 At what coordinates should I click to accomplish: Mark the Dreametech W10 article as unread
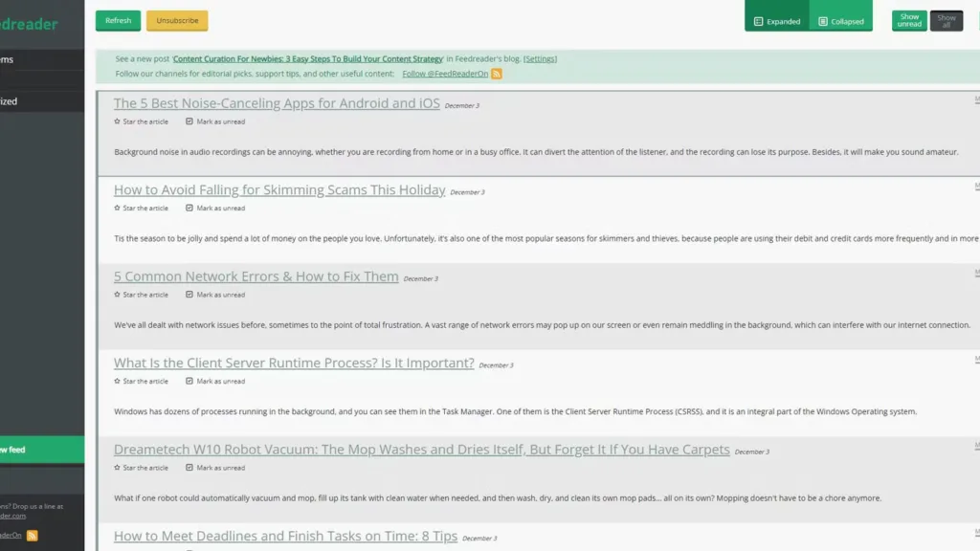[x=215, y=468]
